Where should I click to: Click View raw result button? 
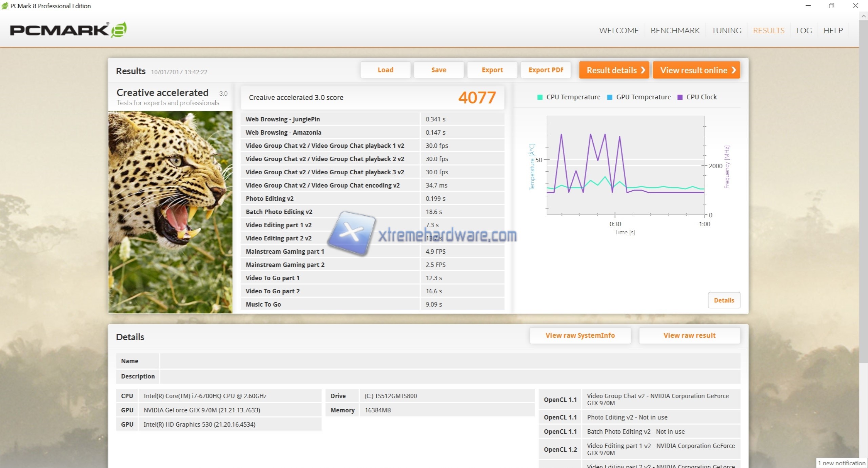(689, 335)
